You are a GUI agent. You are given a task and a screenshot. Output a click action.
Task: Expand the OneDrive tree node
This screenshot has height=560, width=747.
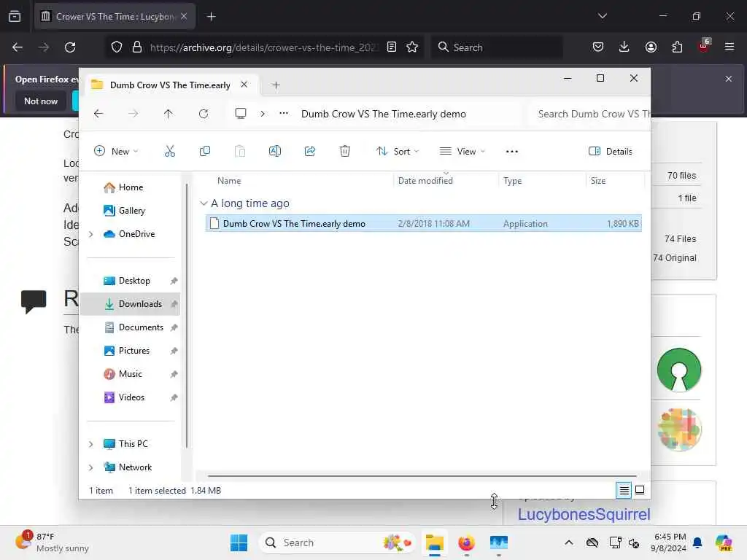(91, 234)
